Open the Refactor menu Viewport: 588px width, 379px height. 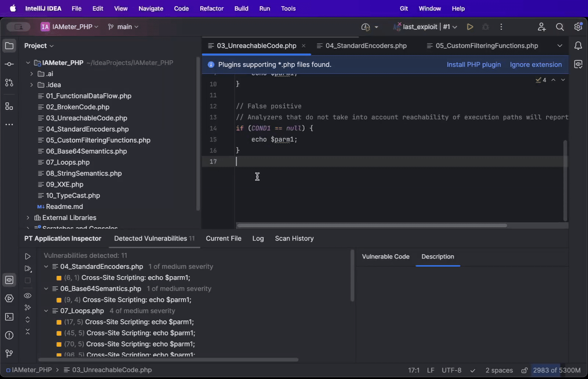click(x=211, y=8)
